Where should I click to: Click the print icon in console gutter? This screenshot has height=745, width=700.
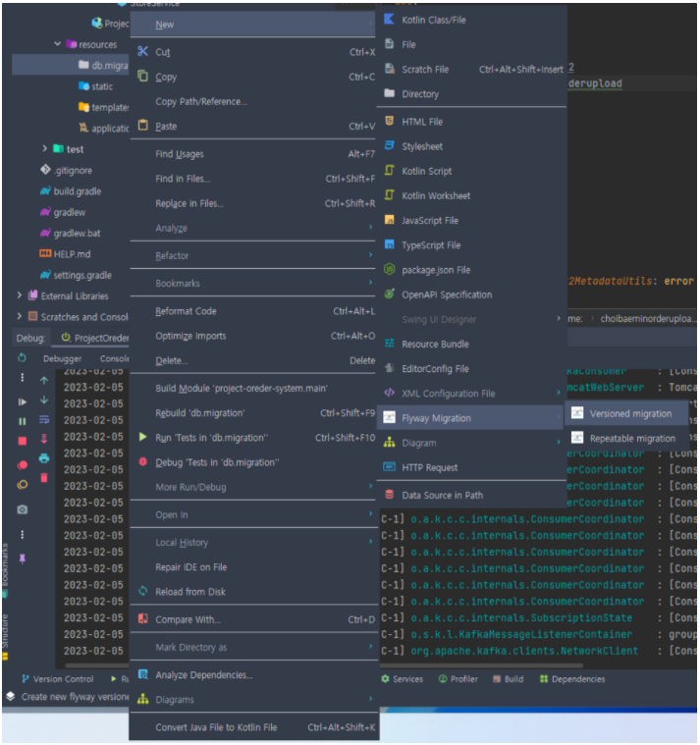tap(44, 458)
